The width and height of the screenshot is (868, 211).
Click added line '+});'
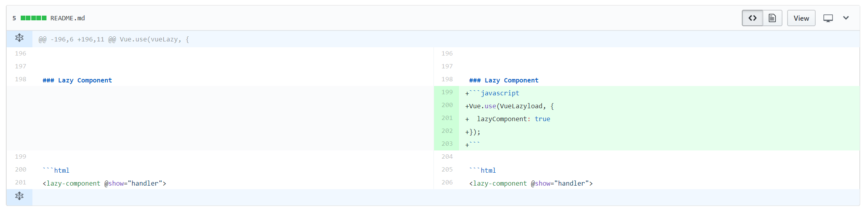coord(473,132)
